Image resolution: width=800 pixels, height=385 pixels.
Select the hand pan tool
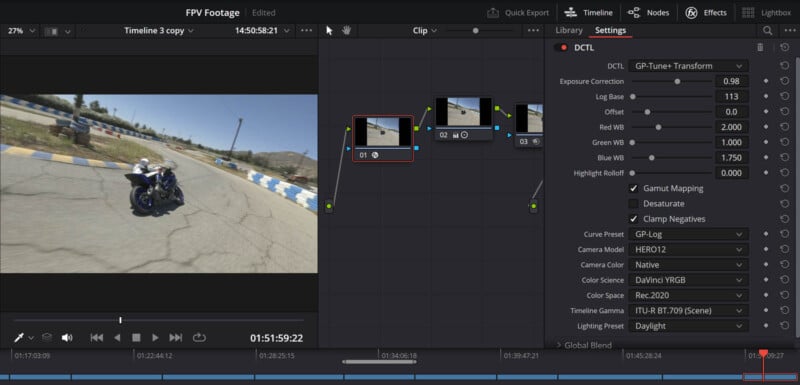pos(346,31)
